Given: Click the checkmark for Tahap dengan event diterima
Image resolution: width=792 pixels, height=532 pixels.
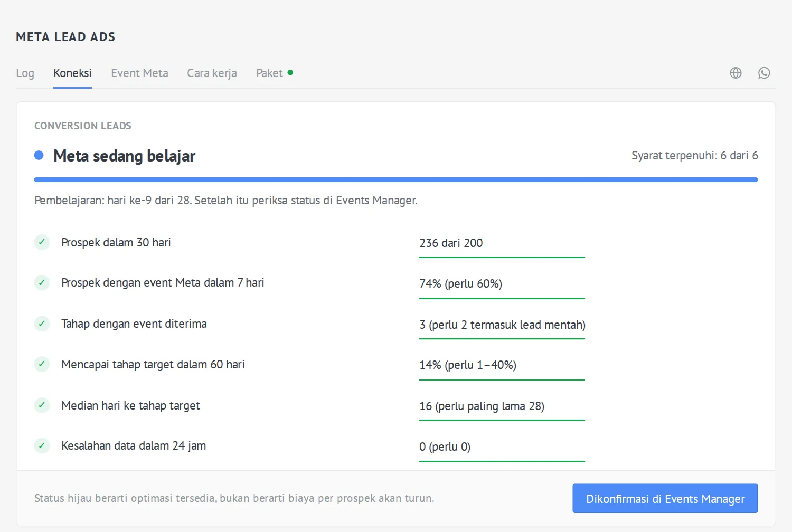Looking at the screenshot, I should click(x=42, y=324).
